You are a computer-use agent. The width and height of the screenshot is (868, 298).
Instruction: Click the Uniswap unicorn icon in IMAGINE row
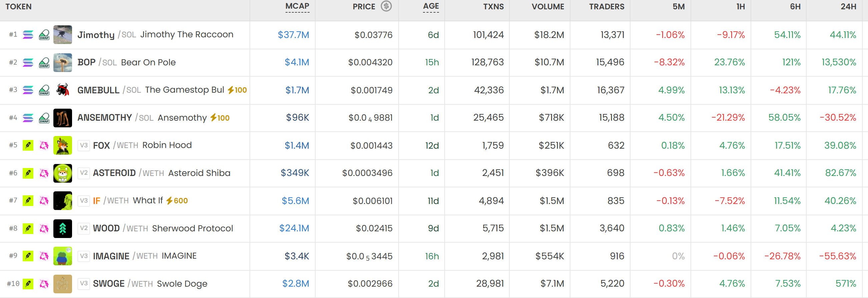click(x=44, y=256)
